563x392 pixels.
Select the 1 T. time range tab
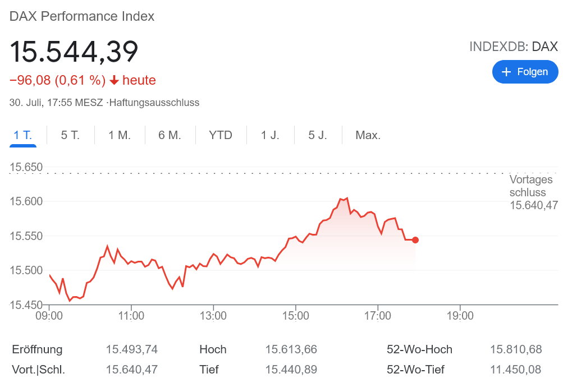(23, 135)
